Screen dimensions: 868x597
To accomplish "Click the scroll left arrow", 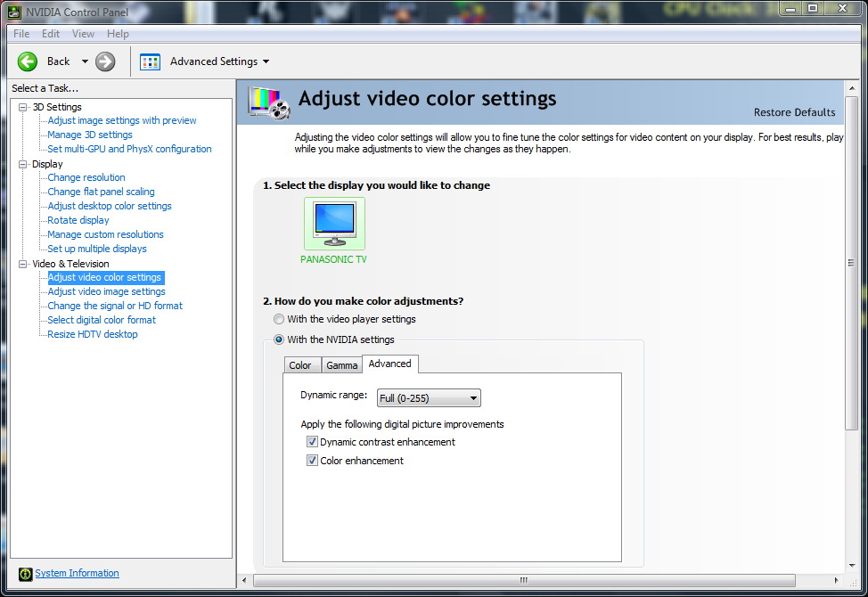I will click(245, 580).
